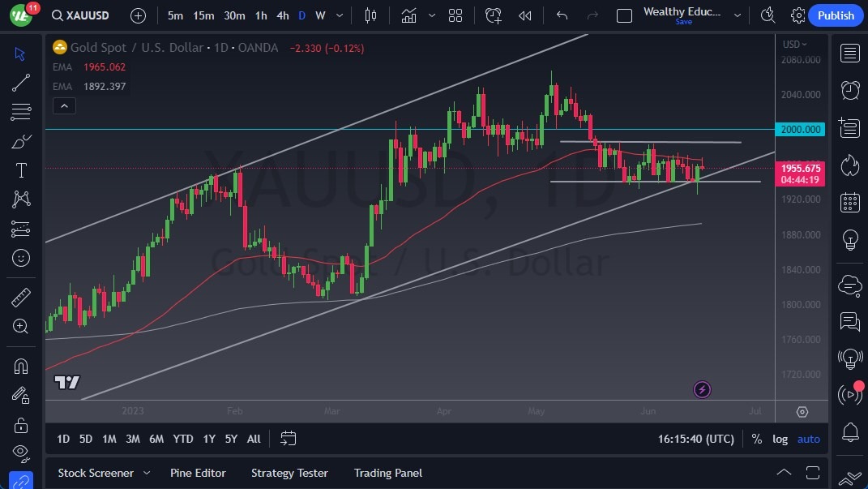This screenshot has height=489, width=868.
Task: Collapse the indicator legend with the chevron
Action: (64, 105)
